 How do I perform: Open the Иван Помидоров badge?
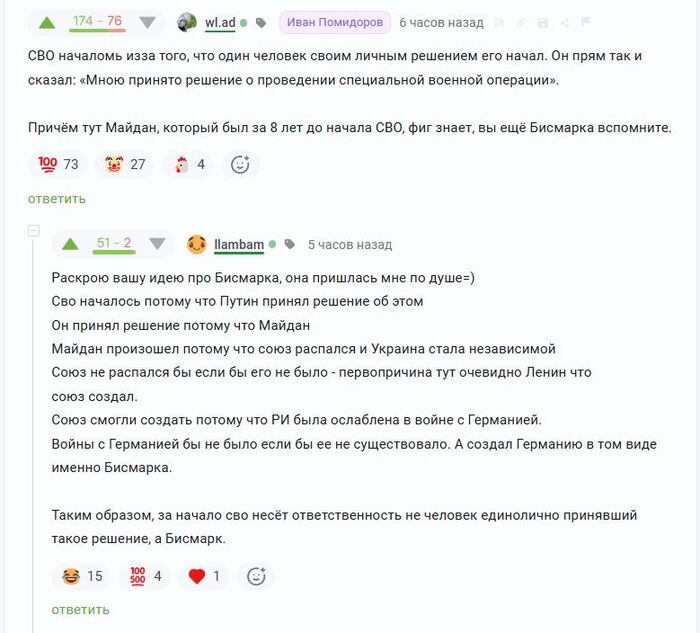coord(335,22)
